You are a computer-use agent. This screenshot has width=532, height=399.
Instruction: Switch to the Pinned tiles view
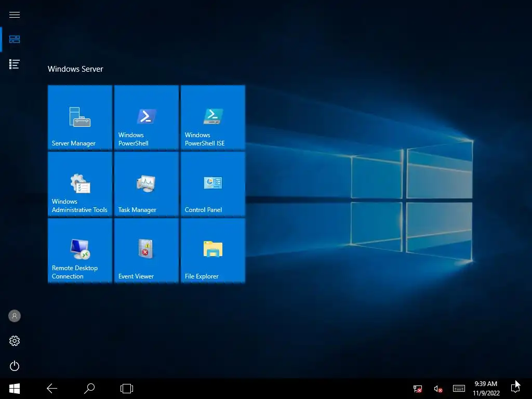coord(14,39)
